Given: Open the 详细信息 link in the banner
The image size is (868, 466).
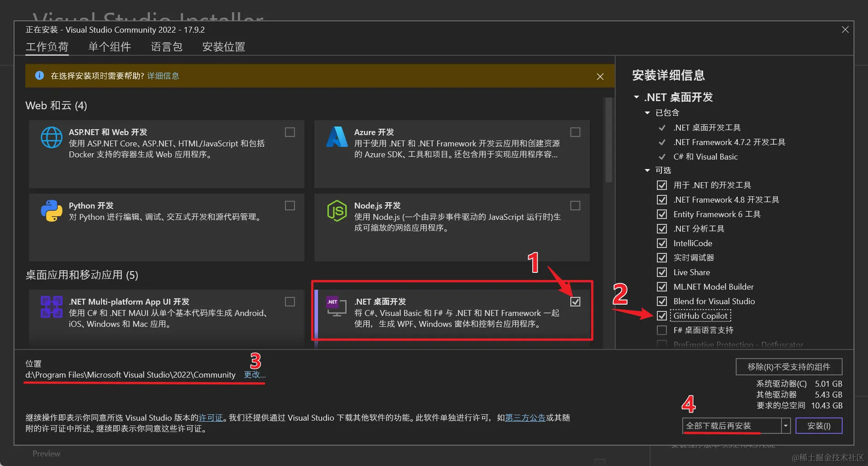Looking at the screenshot, I should (x=163, y=76).
